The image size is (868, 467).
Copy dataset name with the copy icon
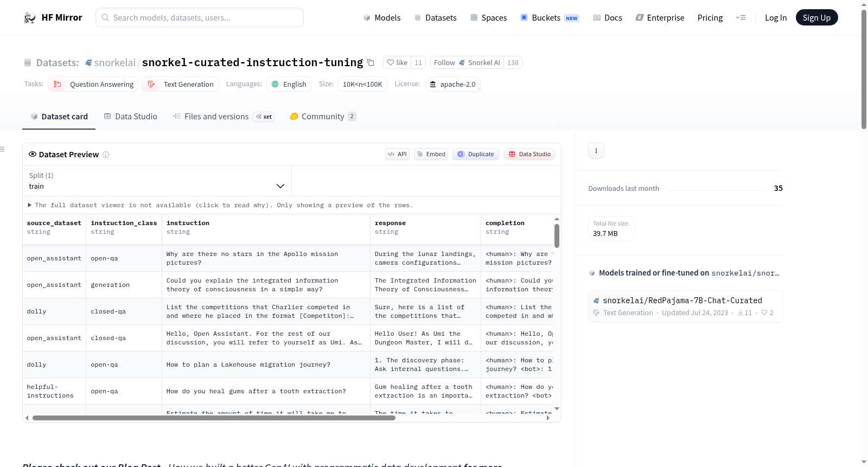click(x=371, y=62)
